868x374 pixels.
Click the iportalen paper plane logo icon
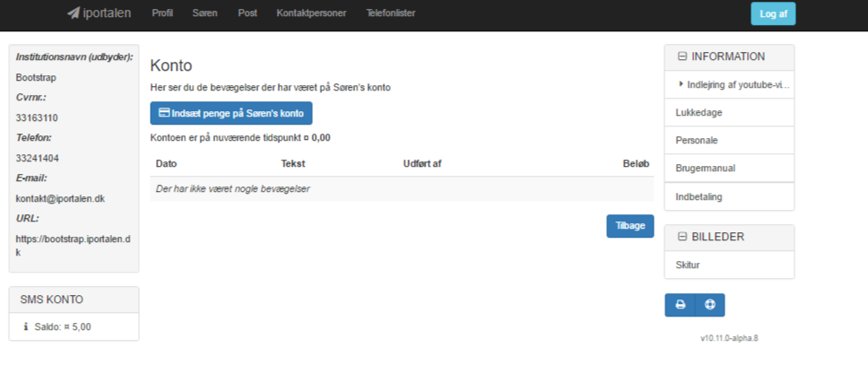click(x=73, y=13)
